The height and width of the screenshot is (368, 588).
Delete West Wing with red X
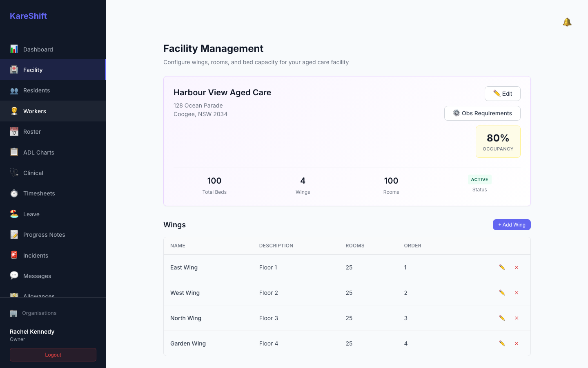coord(517,293)
